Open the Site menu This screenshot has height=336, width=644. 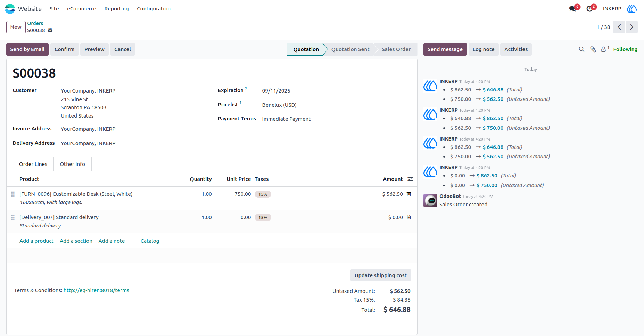(x=54, y=9)
